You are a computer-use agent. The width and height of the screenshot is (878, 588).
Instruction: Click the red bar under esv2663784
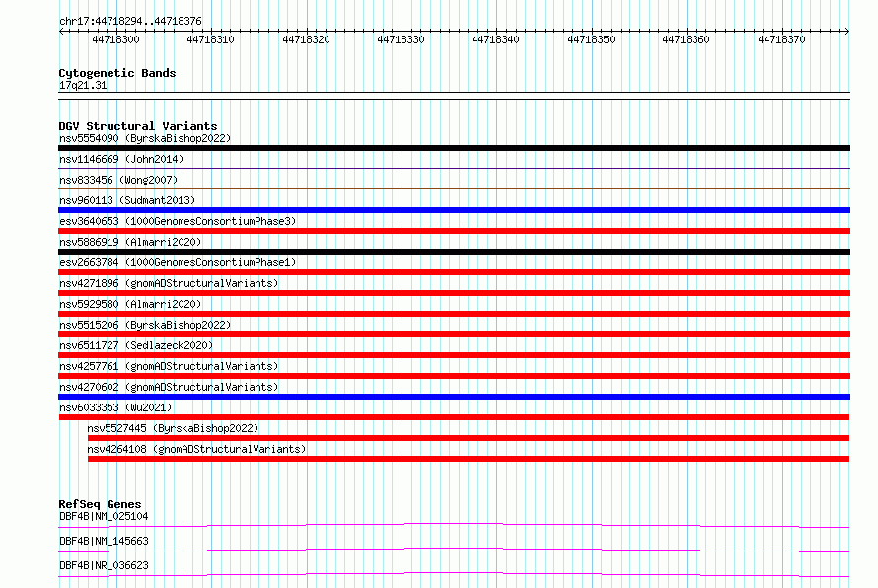click(454, 272)
